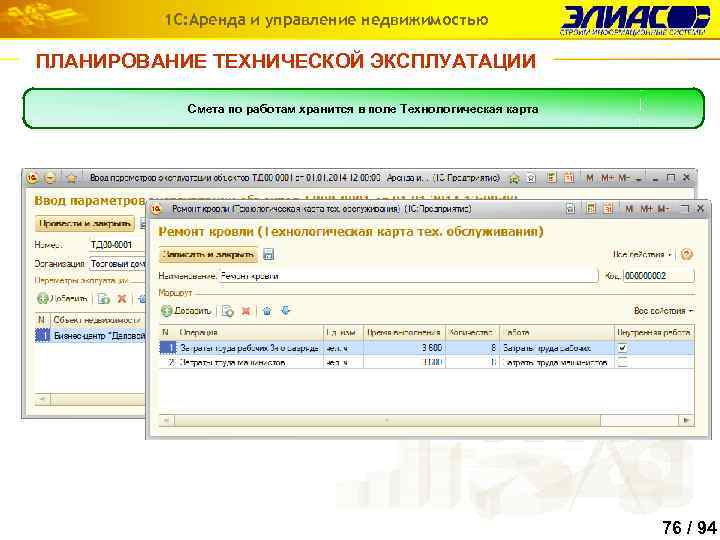The image size is (720, 540).
Task: Select row 2 operation Затраты труда машинистов
Action: click(x=250, y=362)
